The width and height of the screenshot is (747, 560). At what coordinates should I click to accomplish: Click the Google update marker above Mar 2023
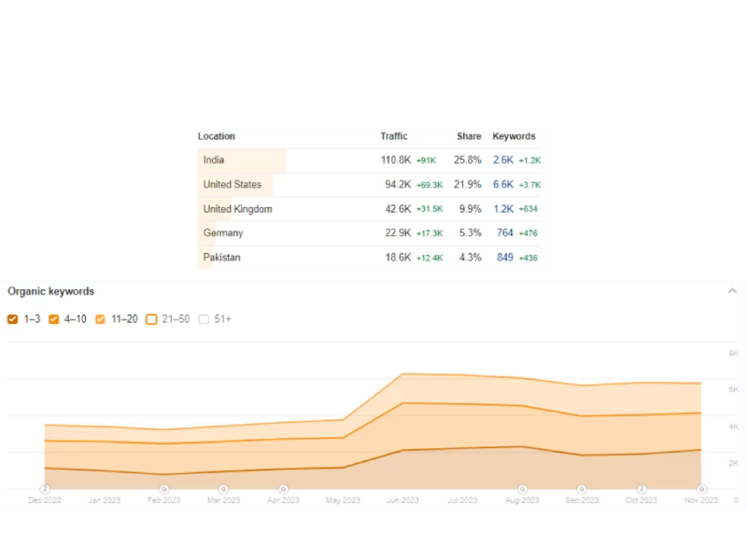223,488
